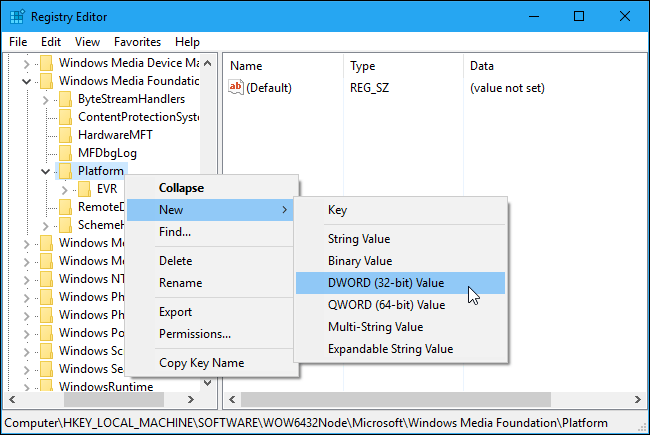Collapse the Windows Media Foundation node
Image resolution: width=650 pixels, height=435 pixels.
[x=27, y=81]
